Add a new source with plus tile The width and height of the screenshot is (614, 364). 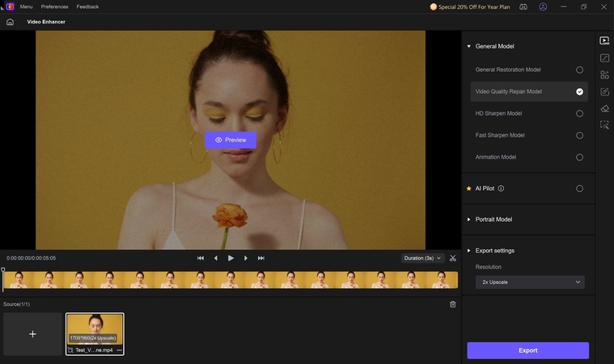click(x=32, y=334)
